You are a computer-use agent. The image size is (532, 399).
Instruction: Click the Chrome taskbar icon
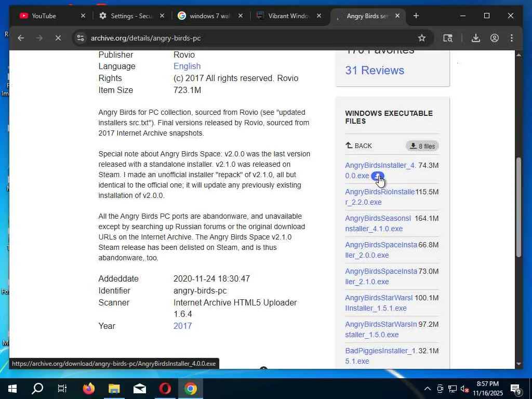pos(190,389)
